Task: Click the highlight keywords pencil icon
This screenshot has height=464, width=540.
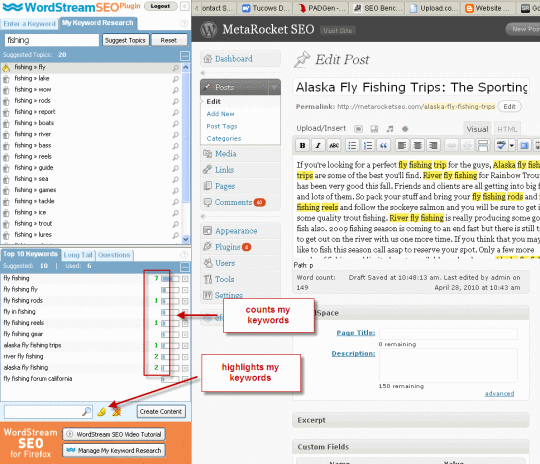Action: click(x=102, y=412)
